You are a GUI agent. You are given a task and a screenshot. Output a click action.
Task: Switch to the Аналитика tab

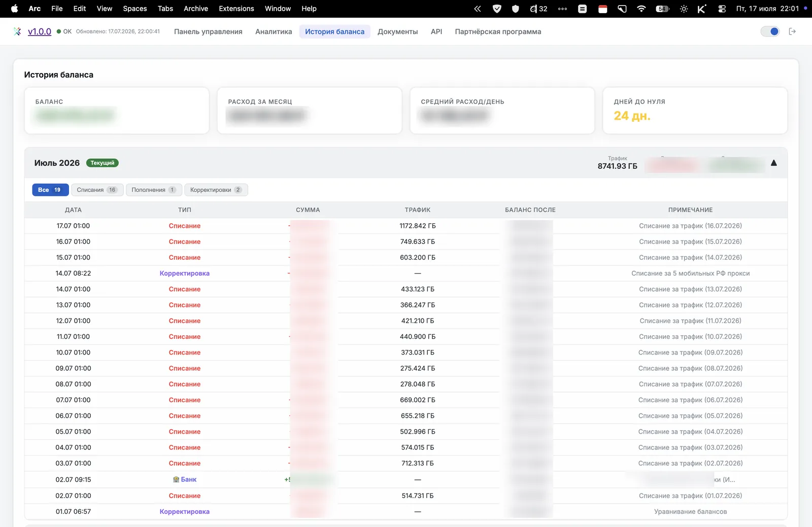pyautogui.click(x=274, y=31)
